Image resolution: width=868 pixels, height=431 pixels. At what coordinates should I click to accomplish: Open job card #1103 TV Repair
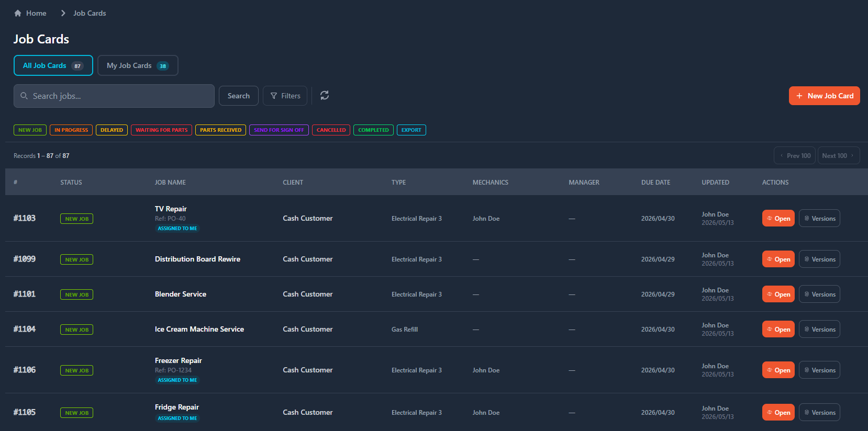(x=778, y=218)
